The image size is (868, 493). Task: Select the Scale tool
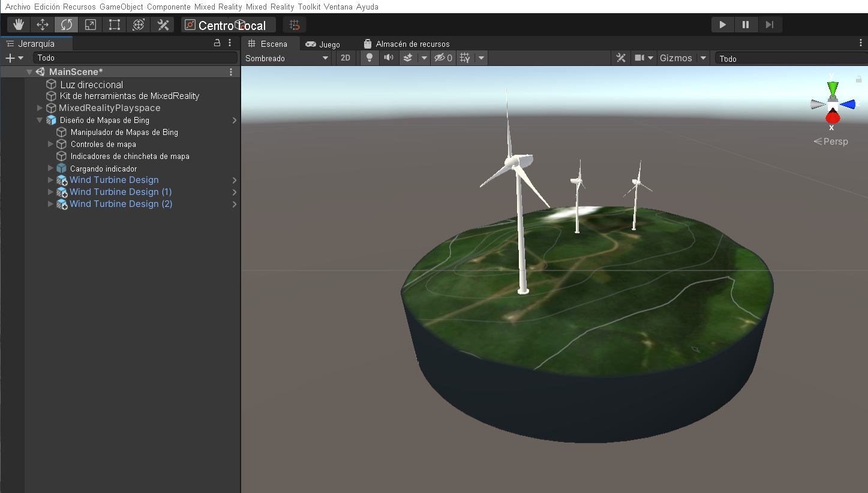coord(91,25)
